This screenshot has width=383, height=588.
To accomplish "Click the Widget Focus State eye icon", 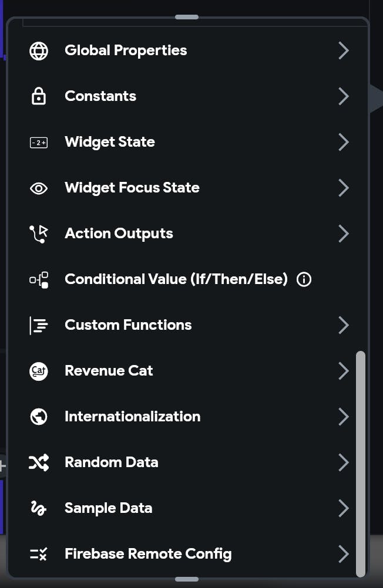I will (x=39, y=188).
